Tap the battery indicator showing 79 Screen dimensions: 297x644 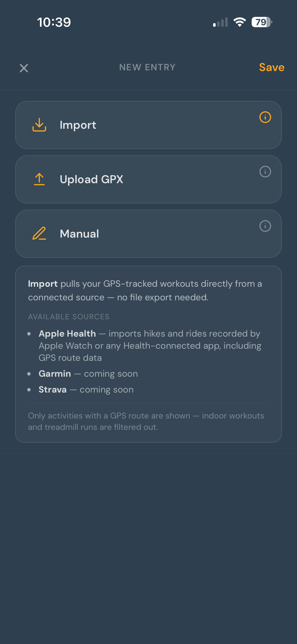(x=262, y=22)
